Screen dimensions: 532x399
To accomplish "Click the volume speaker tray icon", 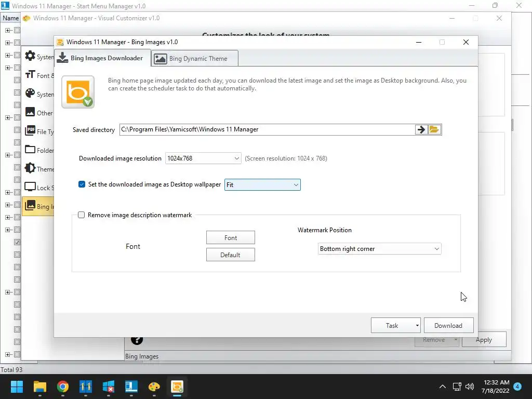I will [x=470, y=387].
